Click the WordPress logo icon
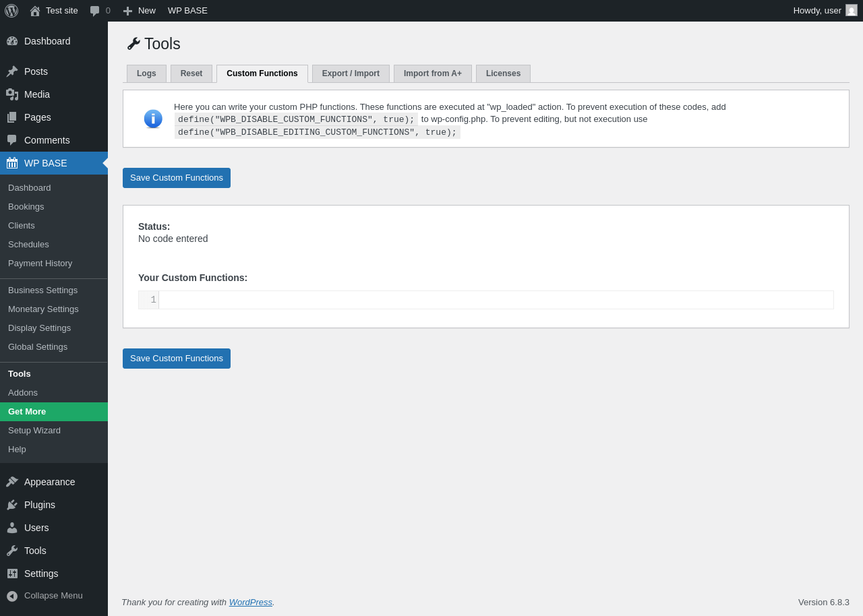Viewport: 863px width, 616px height. (x=11, y=11)
